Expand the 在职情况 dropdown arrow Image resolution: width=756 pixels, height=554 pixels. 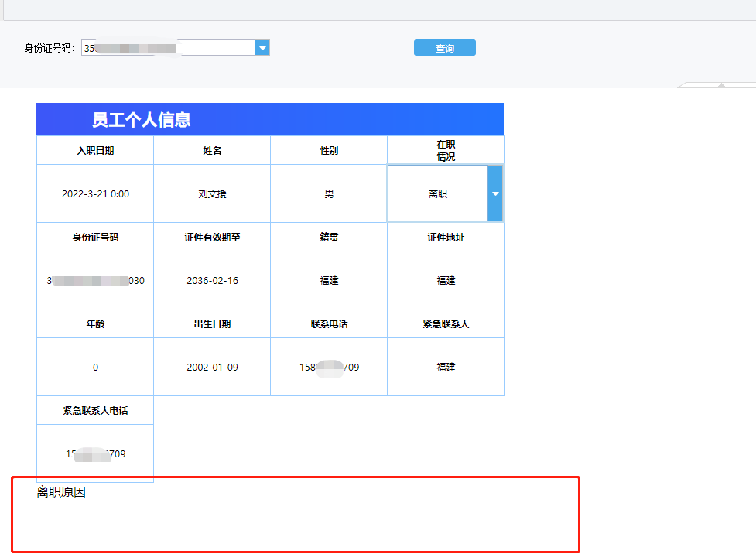pyautogui.click(x=495, y=193)
